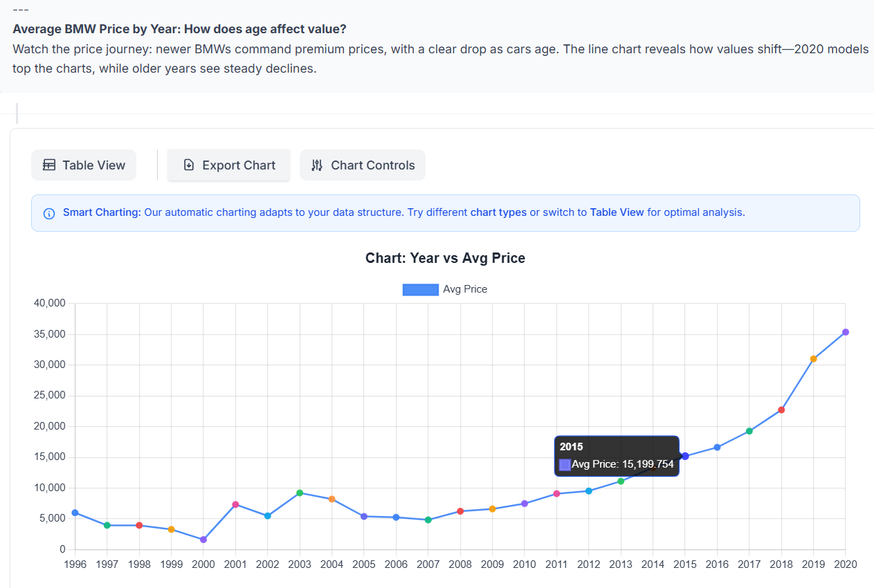This screenshot has width=874, height=588.
Task: Click the 2000 lowest data point
Action: [203, 540]
